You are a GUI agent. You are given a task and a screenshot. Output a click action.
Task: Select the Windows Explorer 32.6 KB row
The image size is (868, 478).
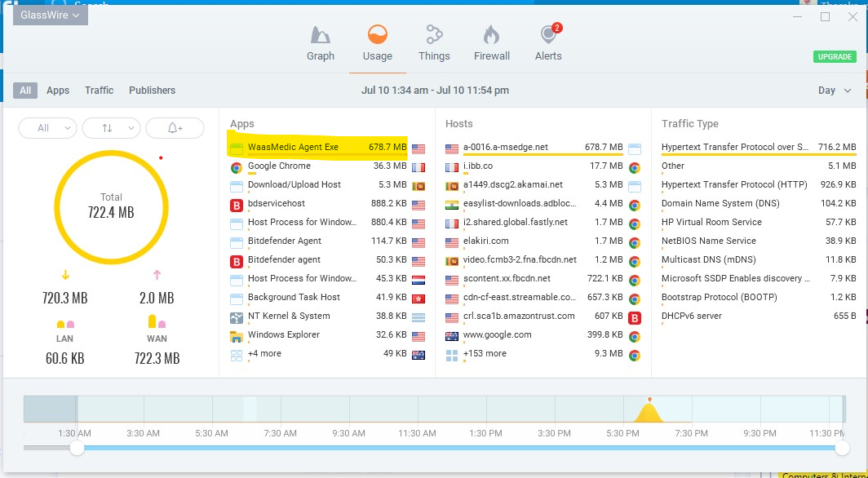pyautogui.click(x=327, y=335)
